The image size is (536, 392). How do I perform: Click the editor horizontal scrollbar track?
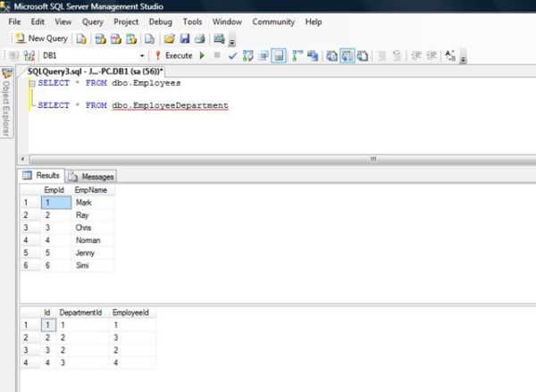coord(282,159)
